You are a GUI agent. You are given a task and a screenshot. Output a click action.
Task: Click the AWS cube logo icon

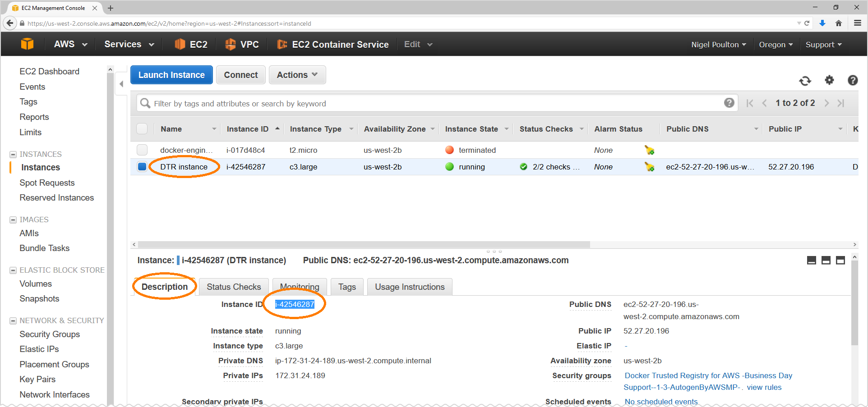(27, 44)
